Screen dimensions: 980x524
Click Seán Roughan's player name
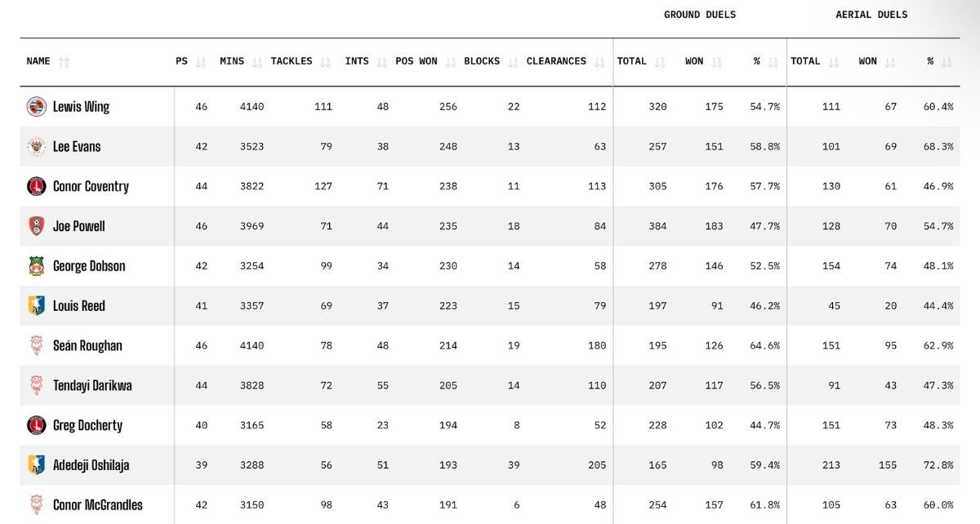[x=87, y=345]
